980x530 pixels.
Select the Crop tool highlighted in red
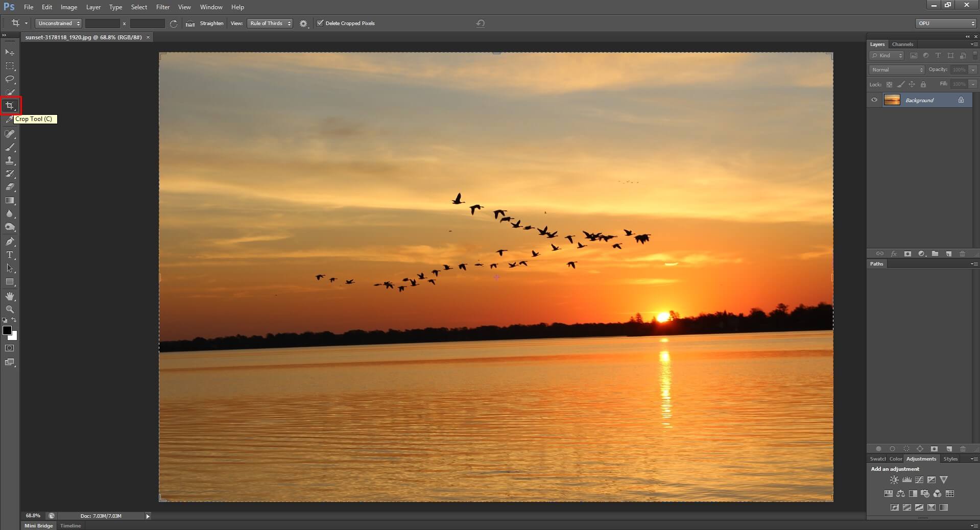(10, 106)
